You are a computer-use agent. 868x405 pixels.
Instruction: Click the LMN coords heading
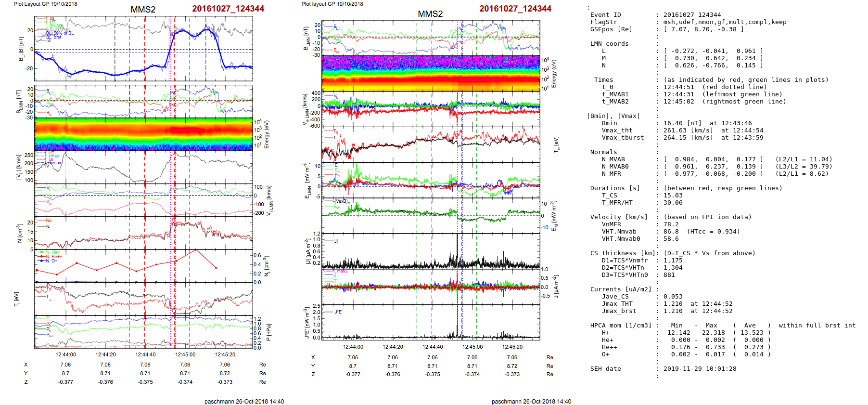coord(609,44)
